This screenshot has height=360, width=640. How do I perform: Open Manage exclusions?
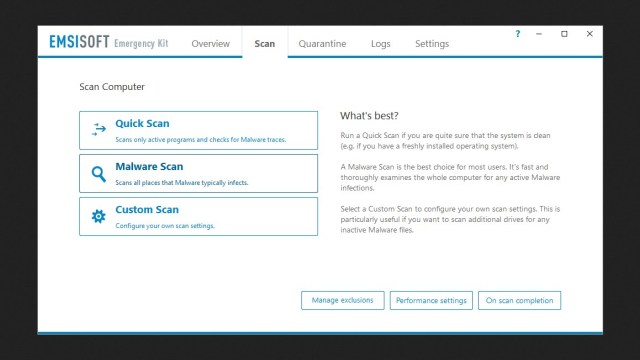click(342, 300)
